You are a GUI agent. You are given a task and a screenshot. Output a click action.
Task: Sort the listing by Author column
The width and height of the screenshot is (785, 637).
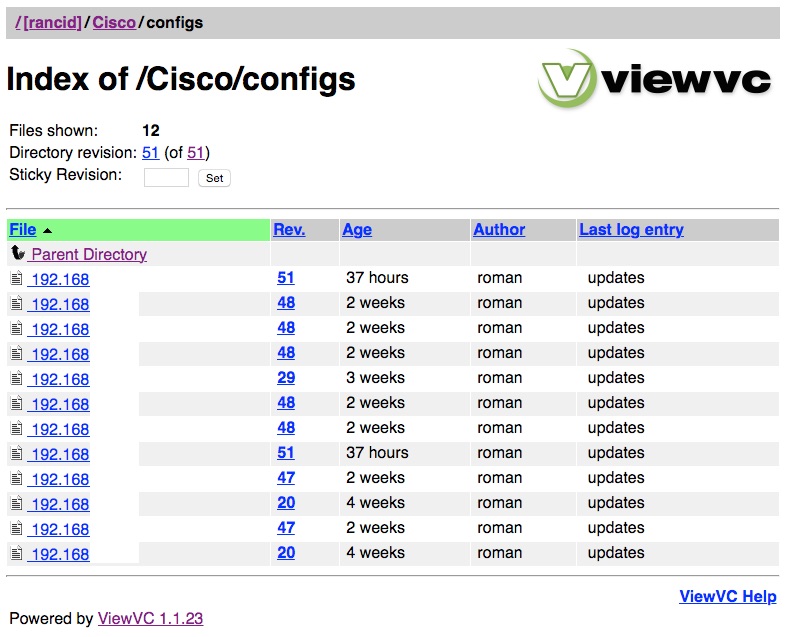499,230
